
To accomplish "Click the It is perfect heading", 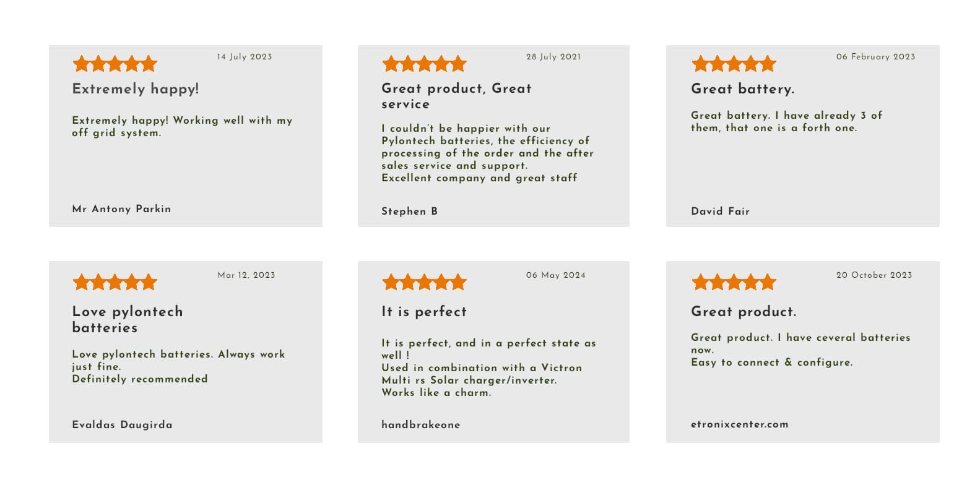I will tap(424, 311).
